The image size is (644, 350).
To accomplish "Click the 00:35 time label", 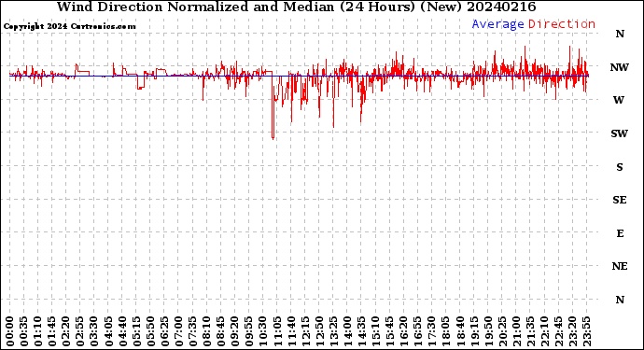I will coord(24,331).
